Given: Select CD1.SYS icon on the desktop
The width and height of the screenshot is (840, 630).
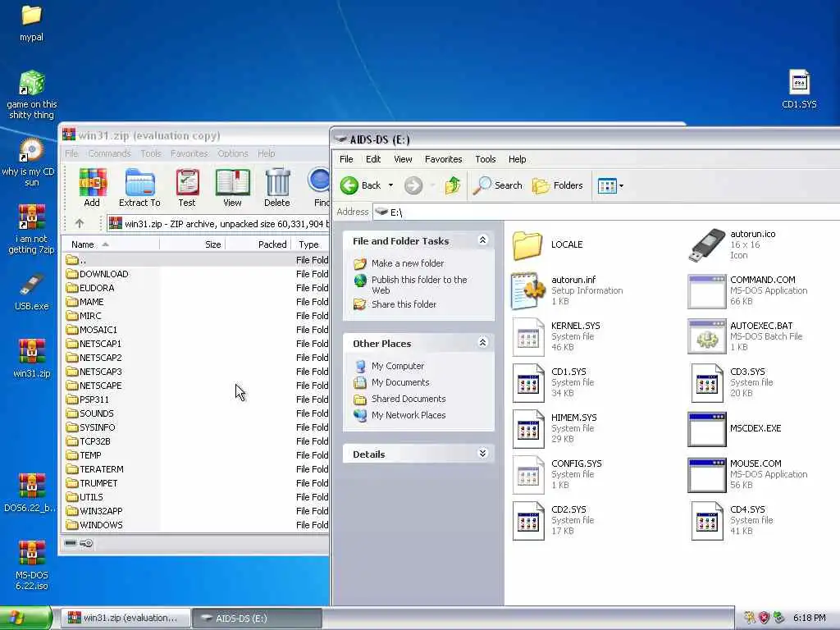Looking at the screenshot, I should (x=799, y=89).
